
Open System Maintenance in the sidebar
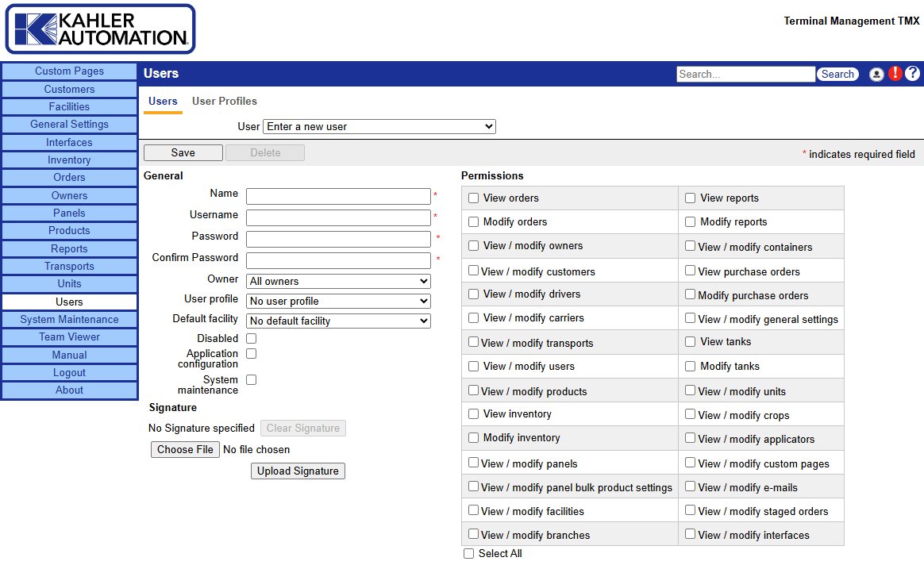pos(69,320)
